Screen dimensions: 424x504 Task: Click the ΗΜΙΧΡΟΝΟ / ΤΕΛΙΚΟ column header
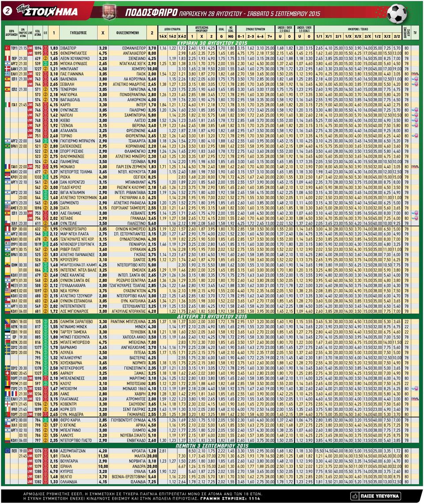tap(358, 29)
